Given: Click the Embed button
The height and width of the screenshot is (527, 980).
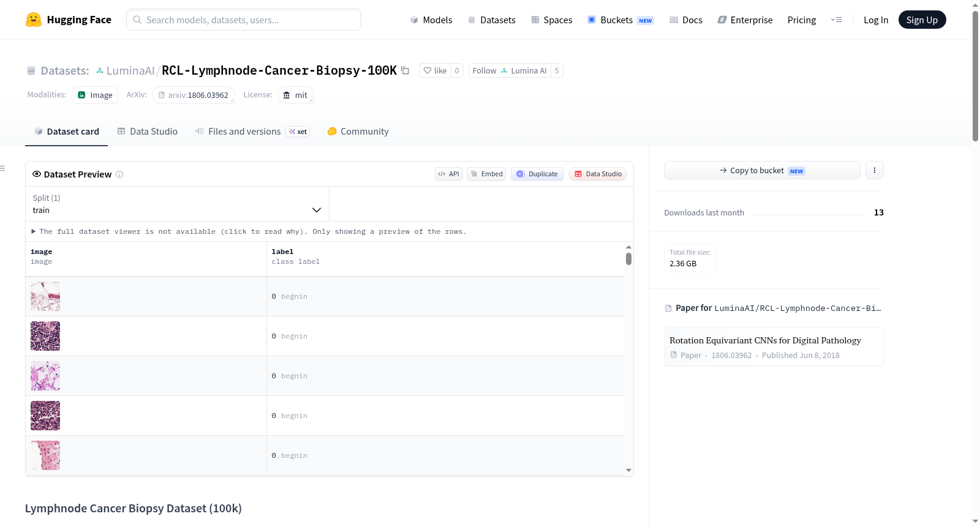Looking at the screenshot, I should 487,174.
